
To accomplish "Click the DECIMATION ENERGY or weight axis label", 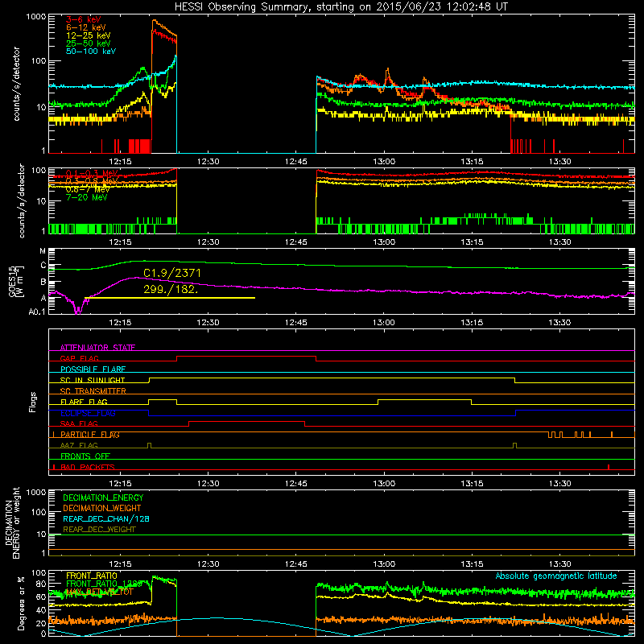I will (x=12, y=522).
